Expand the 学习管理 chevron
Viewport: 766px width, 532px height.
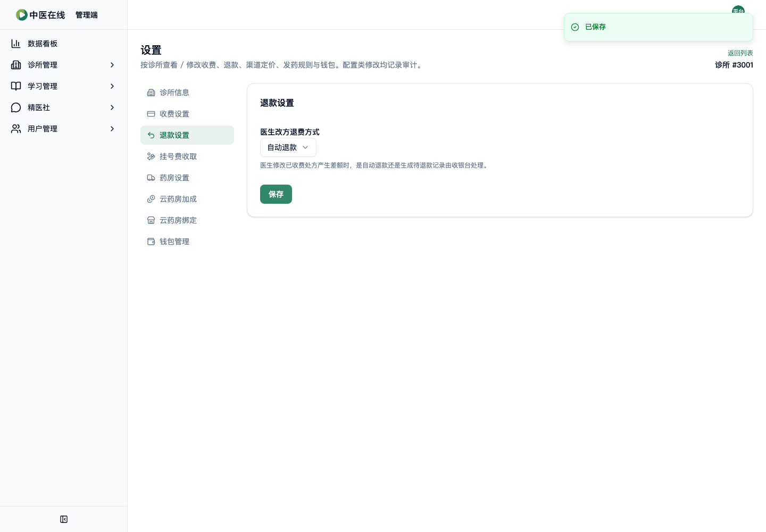tap(112, 86)
